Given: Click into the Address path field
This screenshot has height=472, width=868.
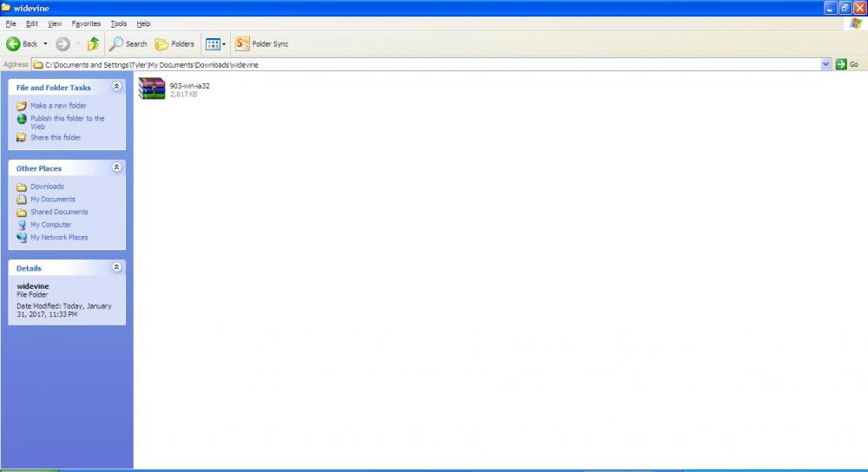Looking at the screenshot, I should [x=431, y=65].
